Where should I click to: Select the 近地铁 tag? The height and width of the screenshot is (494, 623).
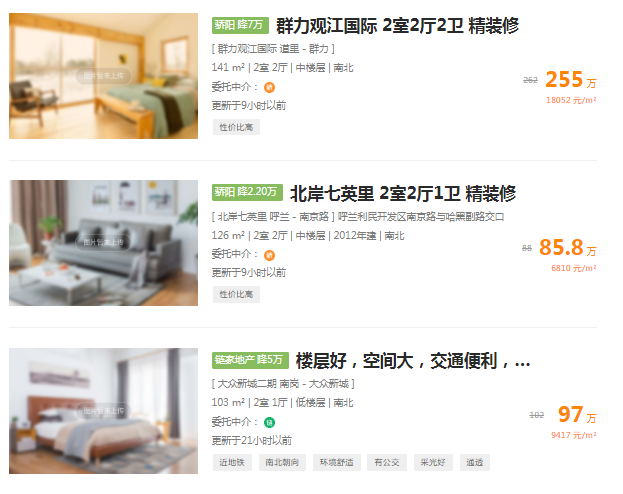coord(232,462)
